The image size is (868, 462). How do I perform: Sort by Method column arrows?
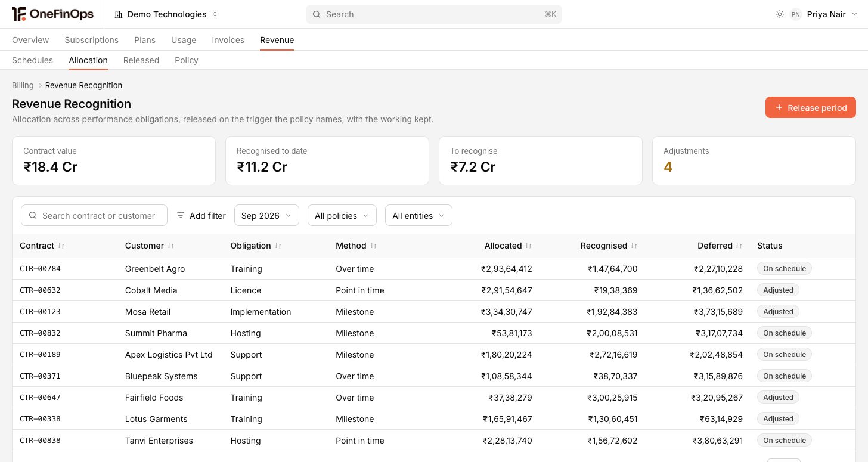click(x=373, y=246)
